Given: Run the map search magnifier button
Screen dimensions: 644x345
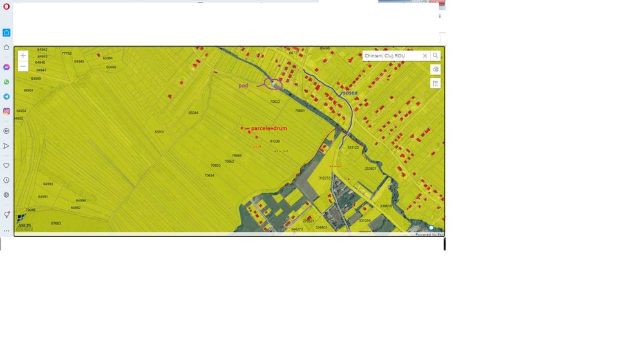Looking at the screenshot, I should (435, 55).
